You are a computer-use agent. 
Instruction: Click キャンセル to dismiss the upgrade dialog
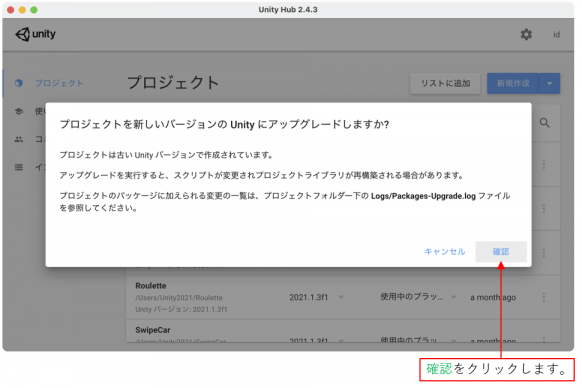point(444,251)
